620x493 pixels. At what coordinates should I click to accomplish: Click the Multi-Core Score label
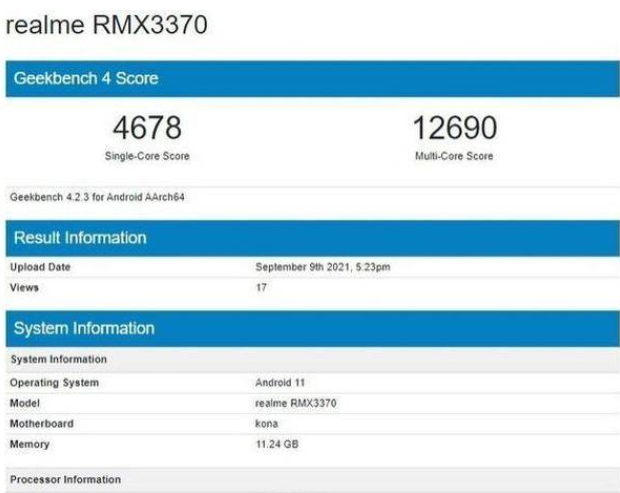pyautogui.click(x=454, y=156)
